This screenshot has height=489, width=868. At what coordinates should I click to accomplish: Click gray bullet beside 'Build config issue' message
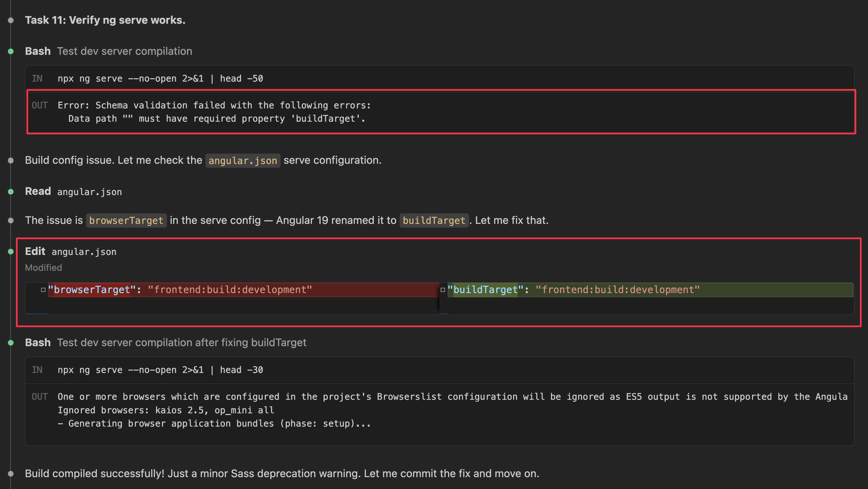click(x=11, y=161)
